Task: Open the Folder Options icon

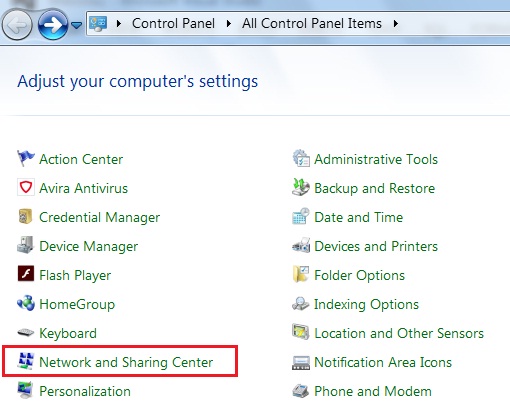Action: click(x=301, y=274)
